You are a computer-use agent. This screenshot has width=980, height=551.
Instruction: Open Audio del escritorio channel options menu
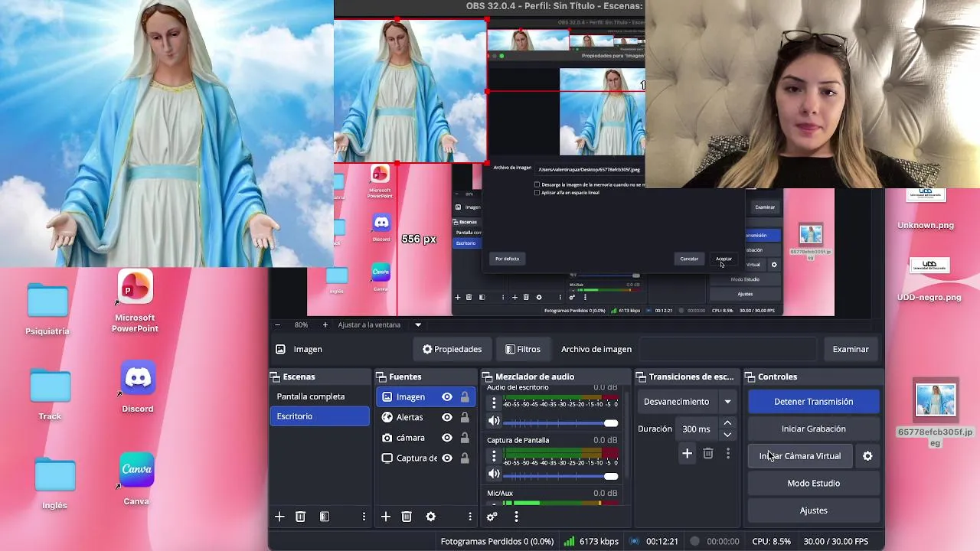coord(494,403)
